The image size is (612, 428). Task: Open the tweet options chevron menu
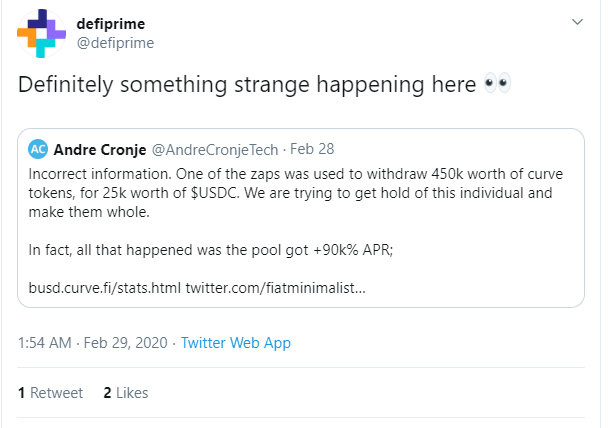click(x=577, y=22)
